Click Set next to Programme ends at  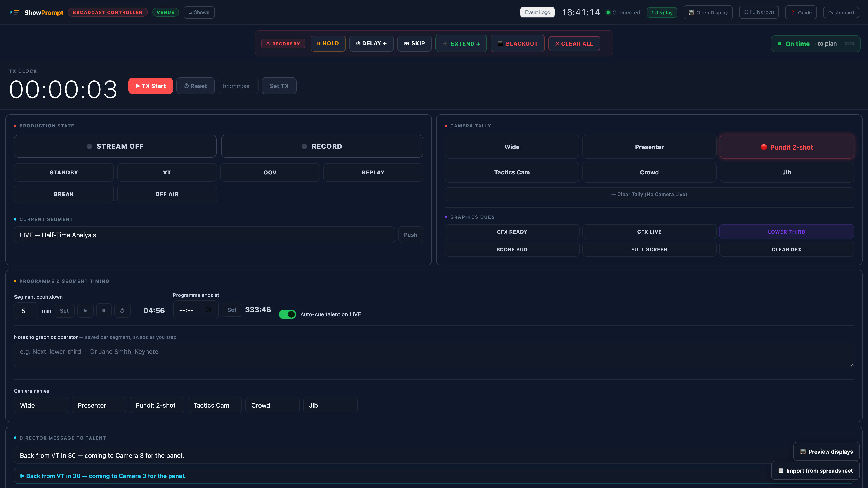coord(232,310)
